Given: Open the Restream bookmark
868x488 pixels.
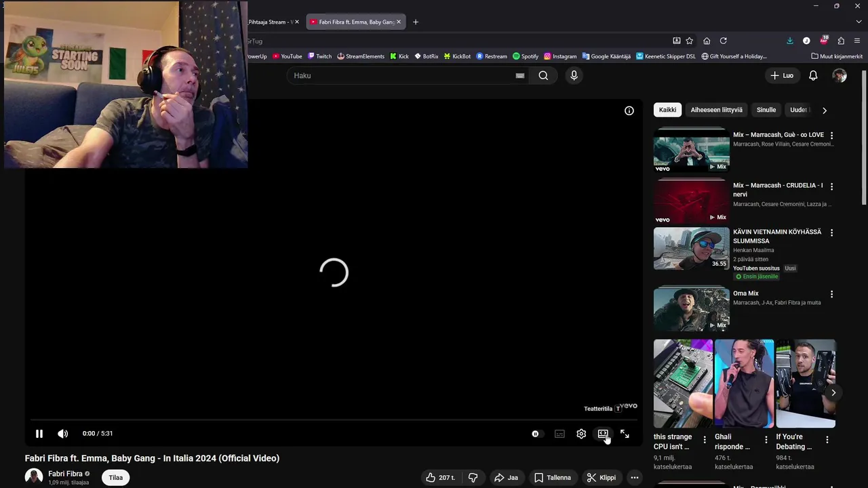Looking at the screenshot, I should pos(492,56).
